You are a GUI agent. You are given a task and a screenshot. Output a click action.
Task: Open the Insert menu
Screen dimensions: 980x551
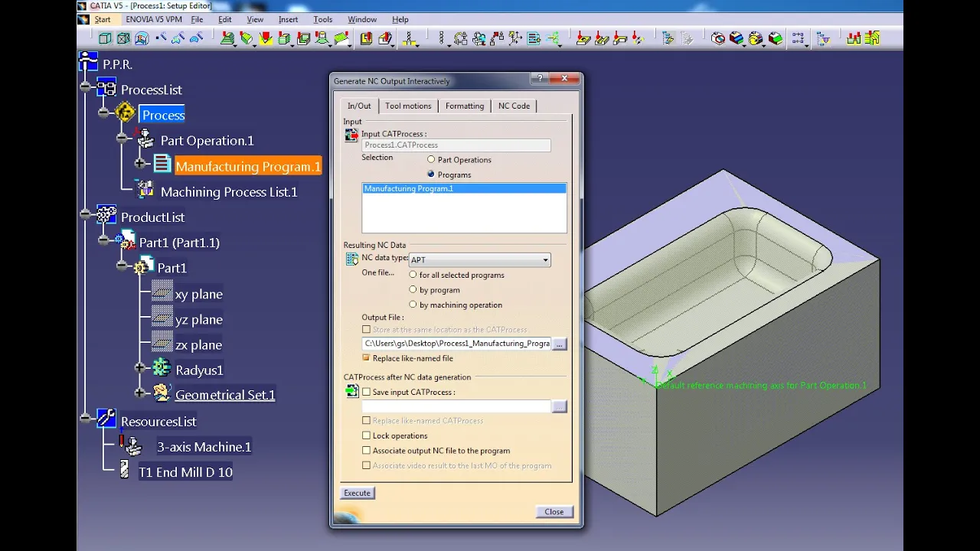pos(289,19)
